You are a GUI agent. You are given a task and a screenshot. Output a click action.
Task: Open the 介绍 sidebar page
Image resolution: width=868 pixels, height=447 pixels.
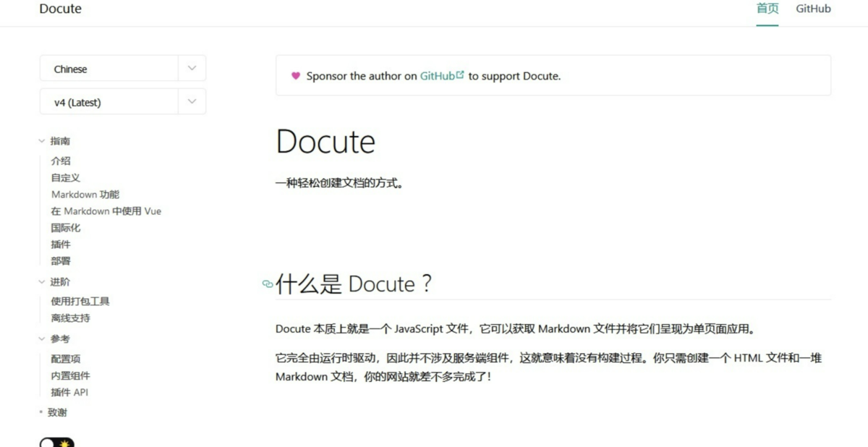pos(61,161)
